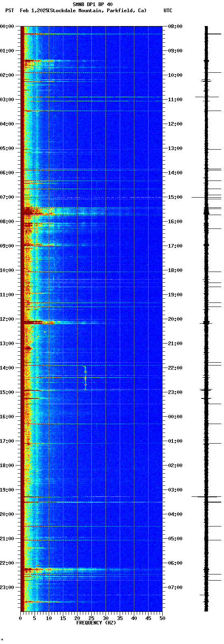Click the PST time label '03:00'

click(7, 100)
